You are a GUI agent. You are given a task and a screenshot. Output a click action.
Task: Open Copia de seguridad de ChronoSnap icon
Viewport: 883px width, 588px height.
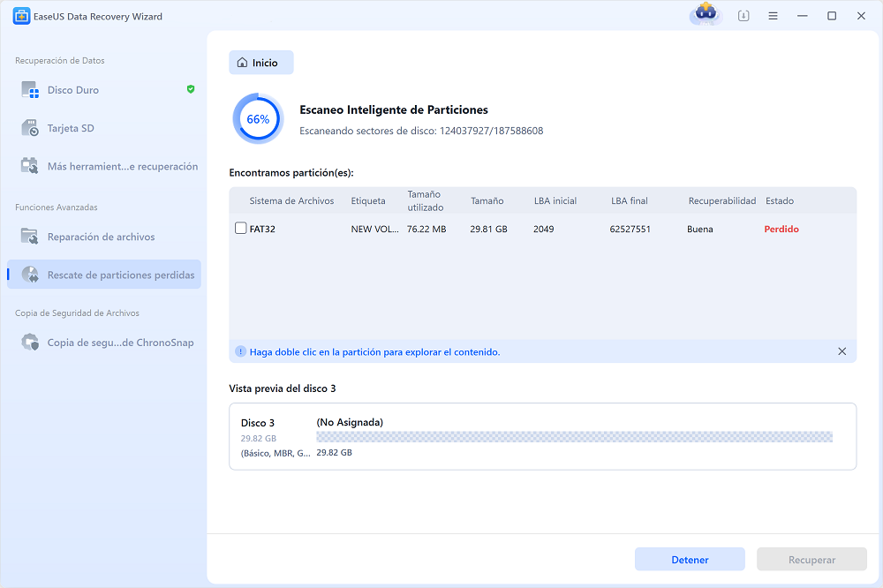coord(30,343)
